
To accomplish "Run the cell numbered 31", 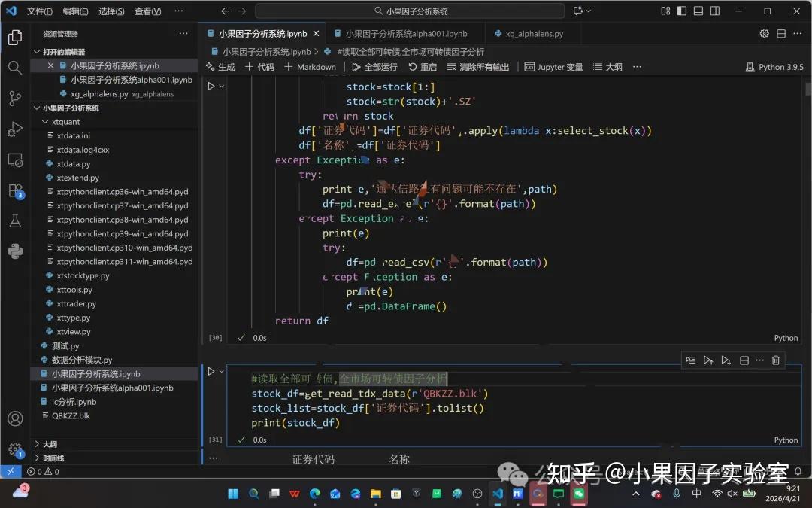I will (211, 371).
